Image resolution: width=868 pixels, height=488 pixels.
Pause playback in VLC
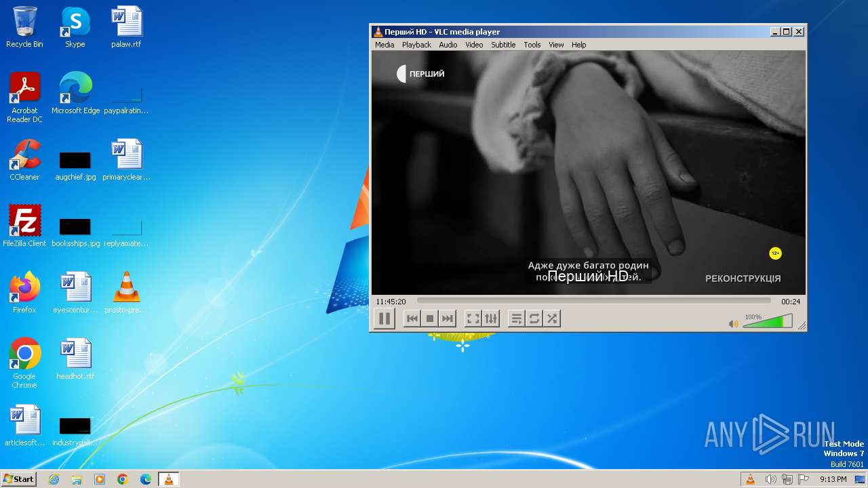point(384,318)
